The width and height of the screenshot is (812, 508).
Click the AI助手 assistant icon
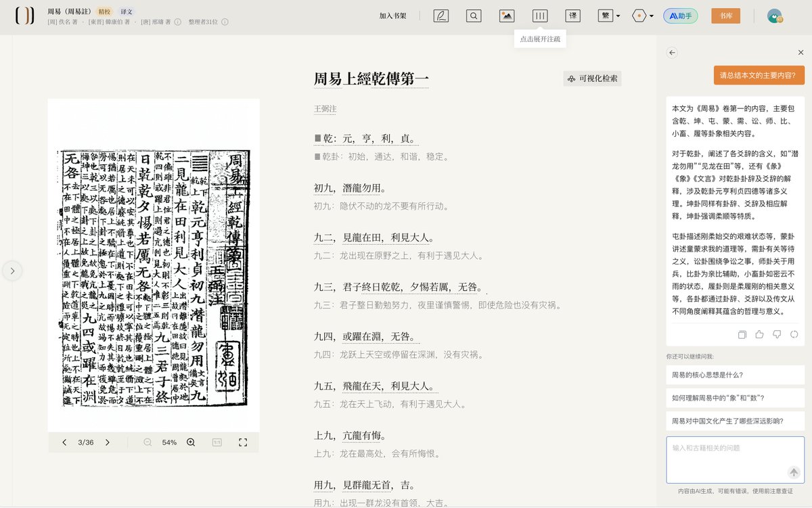click(680, 16)
